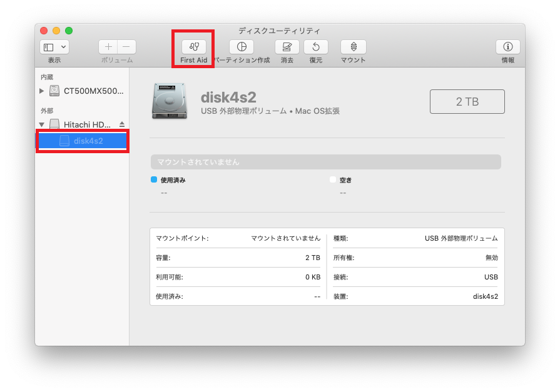Click the マウントされていません usage bar
Screen dimensions: 560x392
[x=326, y=162]
